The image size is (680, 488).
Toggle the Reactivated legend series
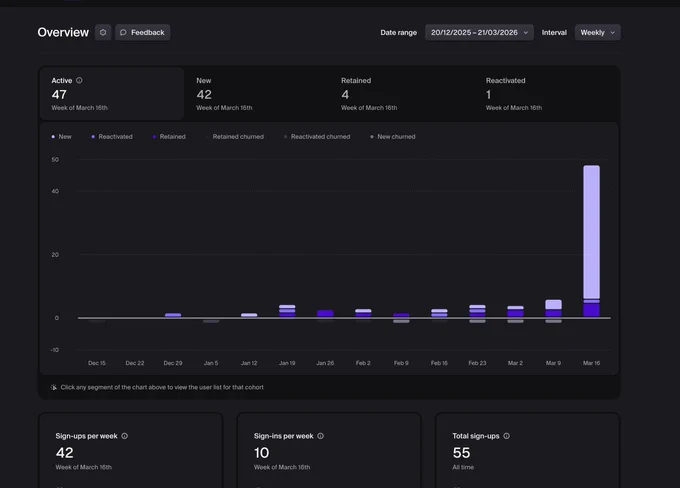point(112,137)
